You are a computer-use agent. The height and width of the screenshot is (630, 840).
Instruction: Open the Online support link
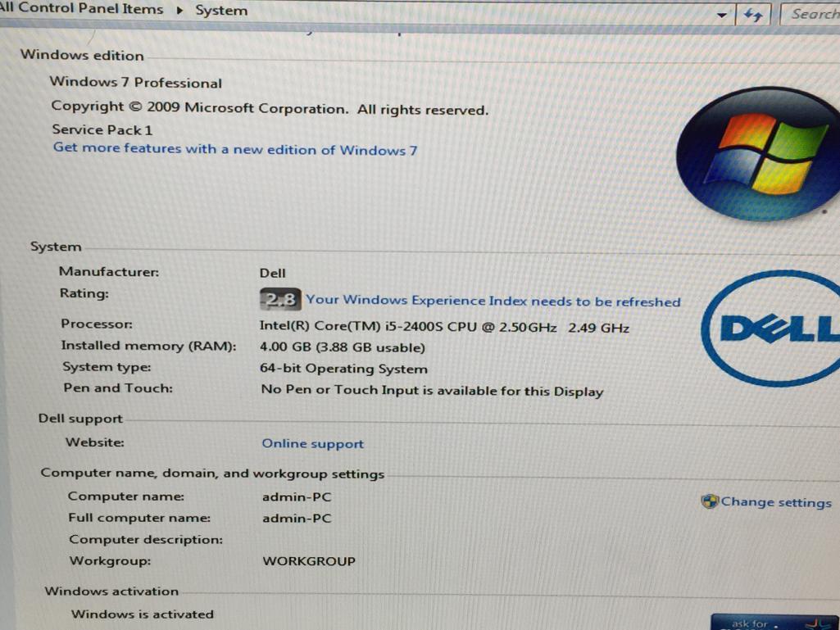click(312, 443)
